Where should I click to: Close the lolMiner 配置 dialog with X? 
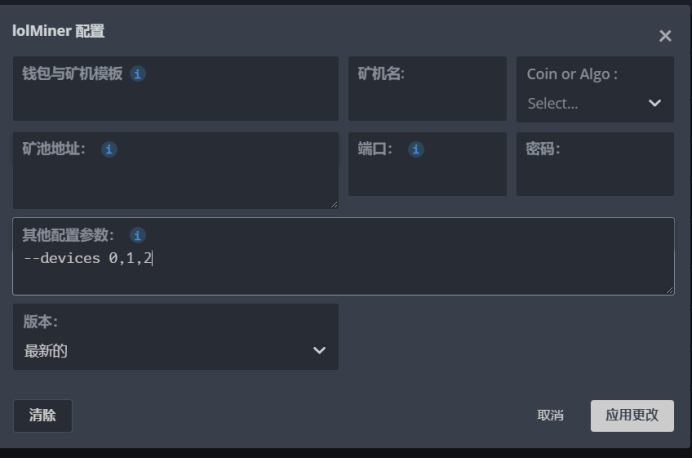665,36
